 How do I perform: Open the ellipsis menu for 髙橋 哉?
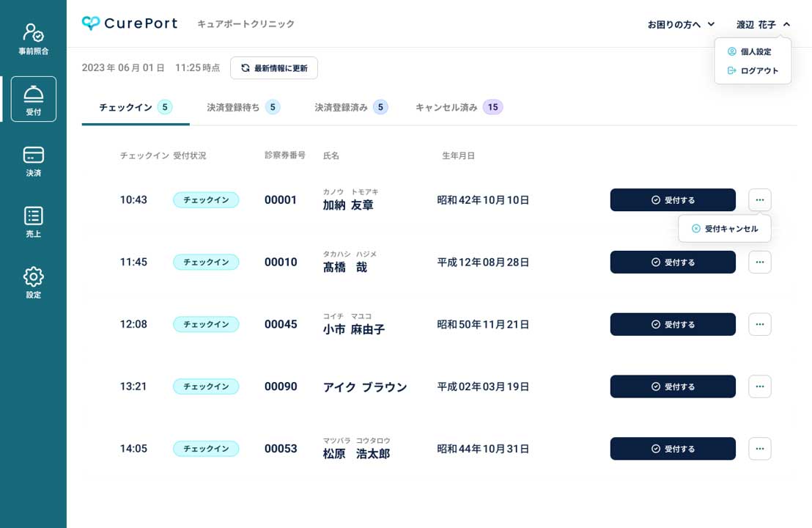tap(760, 262)
